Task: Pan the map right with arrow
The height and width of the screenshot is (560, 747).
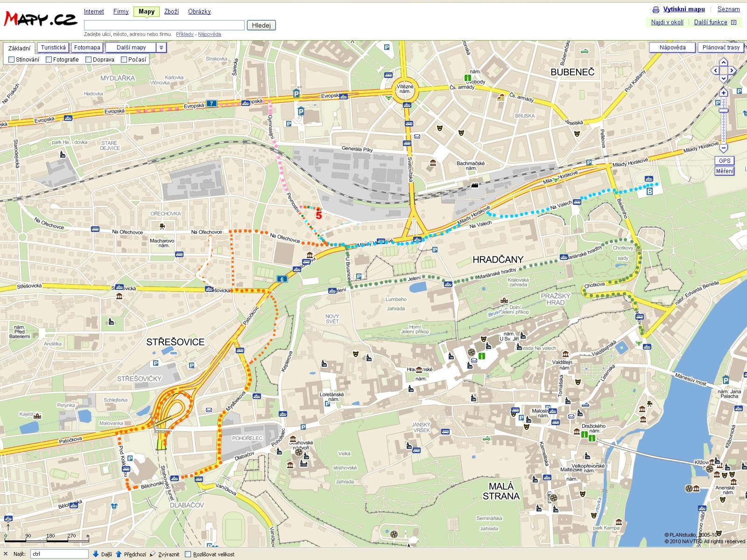Action: pos(732,70)
